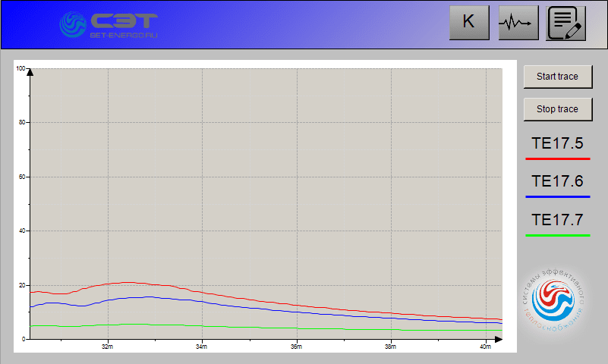Select the TE17.5 legend label
The width and height of the screenshot is (608, 364).
pyautogui.click(x=557, y=143)
